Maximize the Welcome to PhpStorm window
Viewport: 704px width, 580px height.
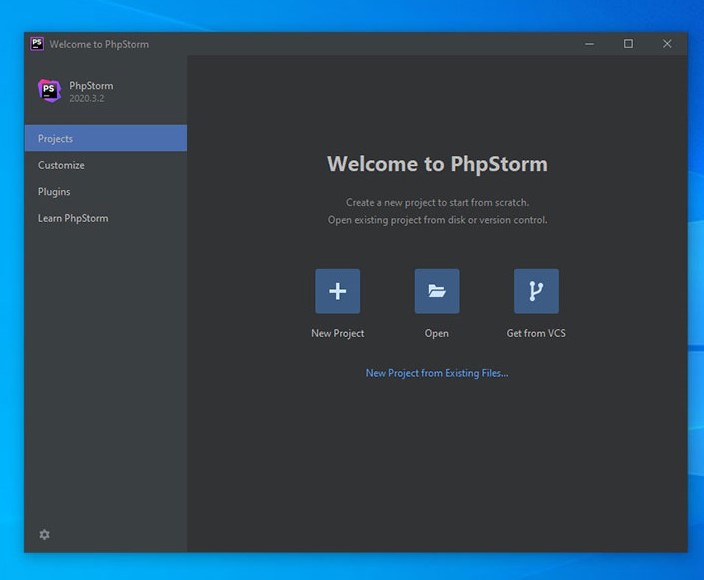[628, 44]
